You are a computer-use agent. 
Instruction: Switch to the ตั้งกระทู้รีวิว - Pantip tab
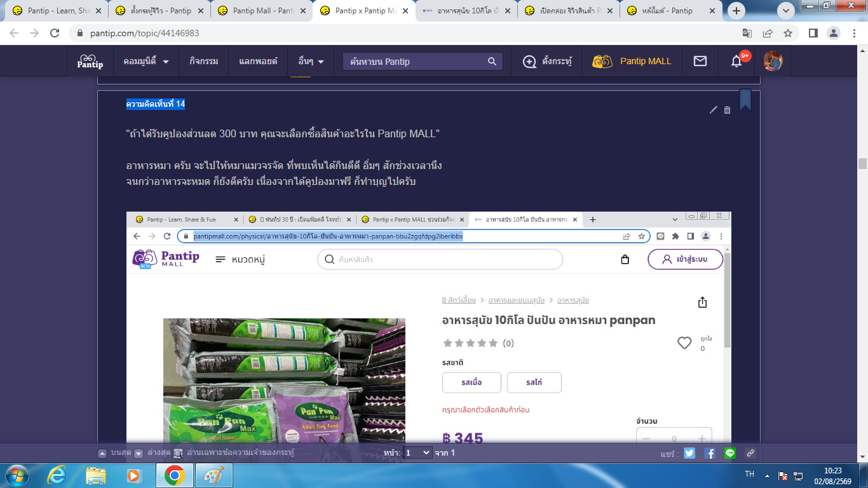point(158,11)
